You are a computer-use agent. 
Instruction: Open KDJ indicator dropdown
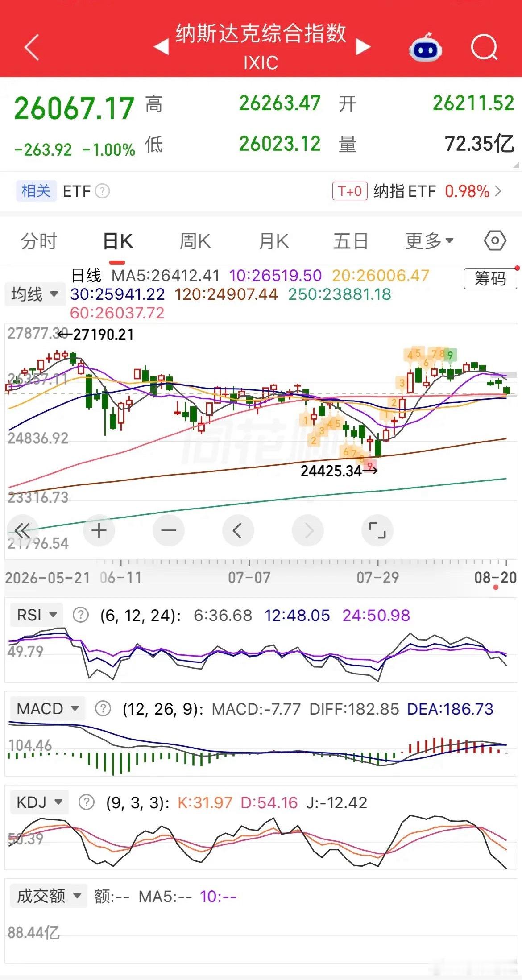pos(39,802)
